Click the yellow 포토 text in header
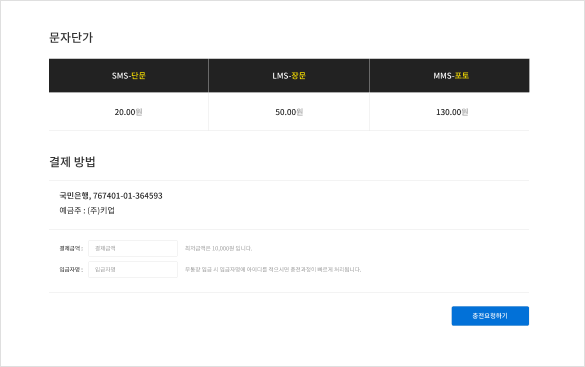The height and width of the screenshot is (367, 585). click(x=462, y=75)
